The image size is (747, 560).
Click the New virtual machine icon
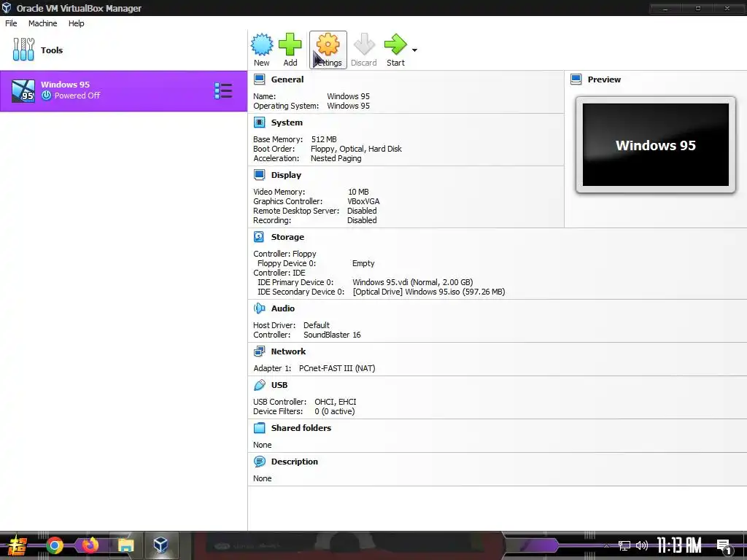pyautogui.click(x=262, y=44)
